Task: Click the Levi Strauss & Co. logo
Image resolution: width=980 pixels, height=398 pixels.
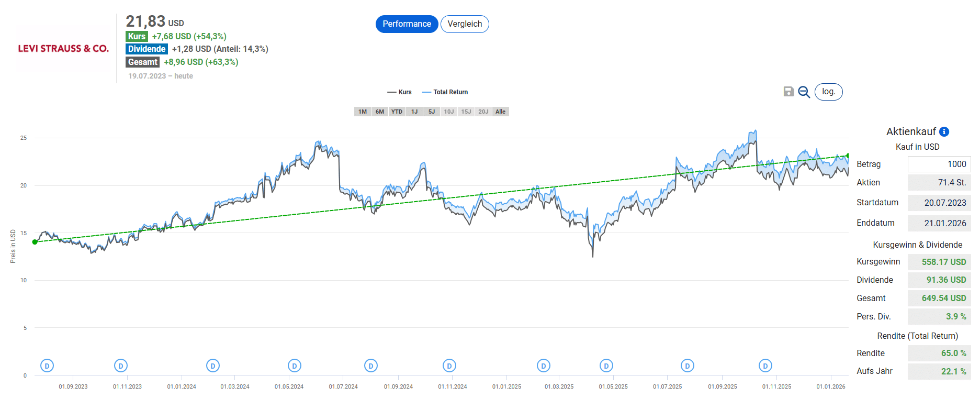Action: coord(63,49)
